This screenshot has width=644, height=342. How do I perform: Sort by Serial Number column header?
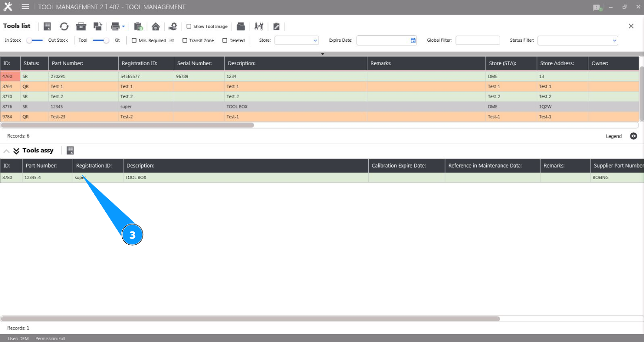point(199,63)
